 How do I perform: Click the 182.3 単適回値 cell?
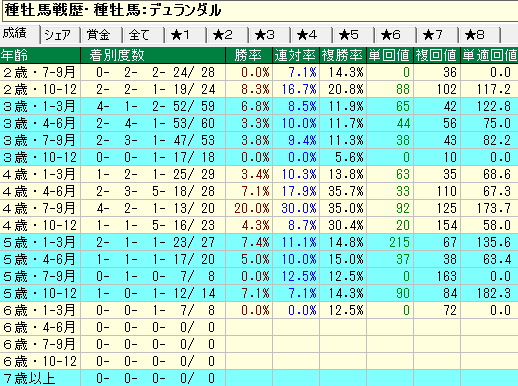(x=489, y=293)
